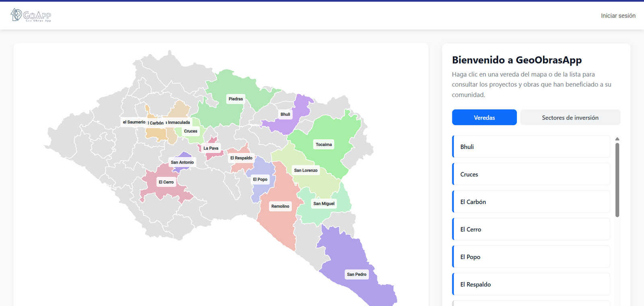Open El Popo list entry
The image size is (644, 306).
531,257
